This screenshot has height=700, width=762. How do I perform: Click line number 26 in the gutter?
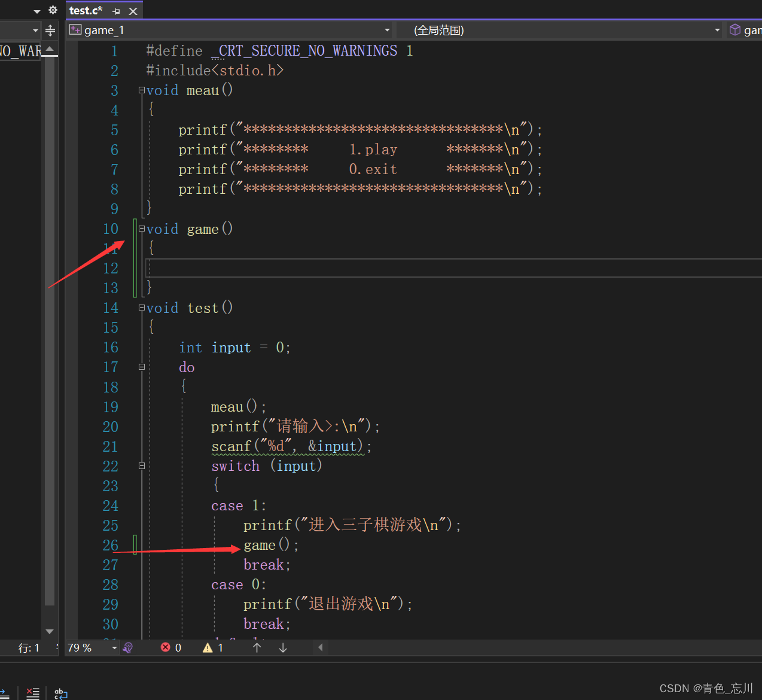(111, 545)
